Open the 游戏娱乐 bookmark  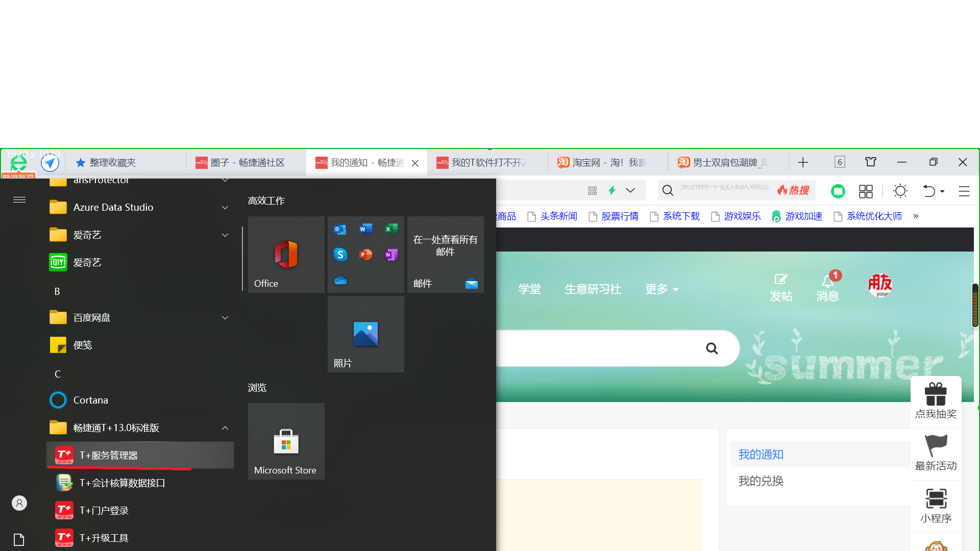point(737,216)
